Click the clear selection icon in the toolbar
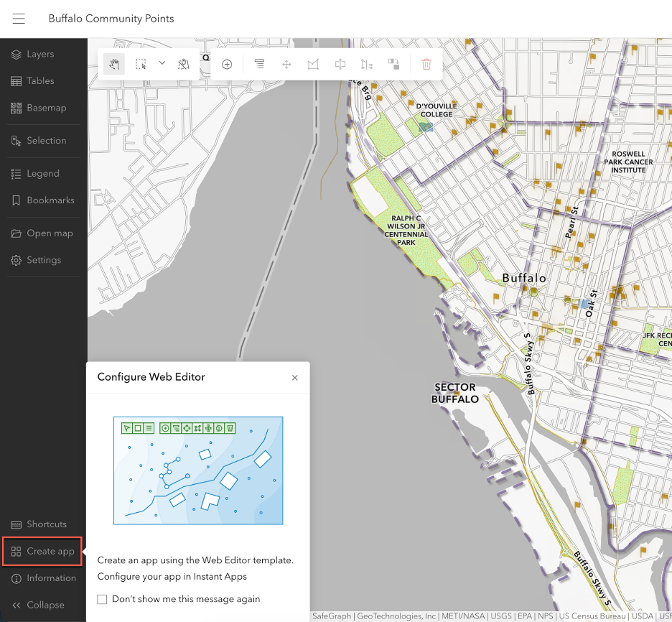Image resolution: width=672 pixels, height=622 pixels. [x=183, y=64]
